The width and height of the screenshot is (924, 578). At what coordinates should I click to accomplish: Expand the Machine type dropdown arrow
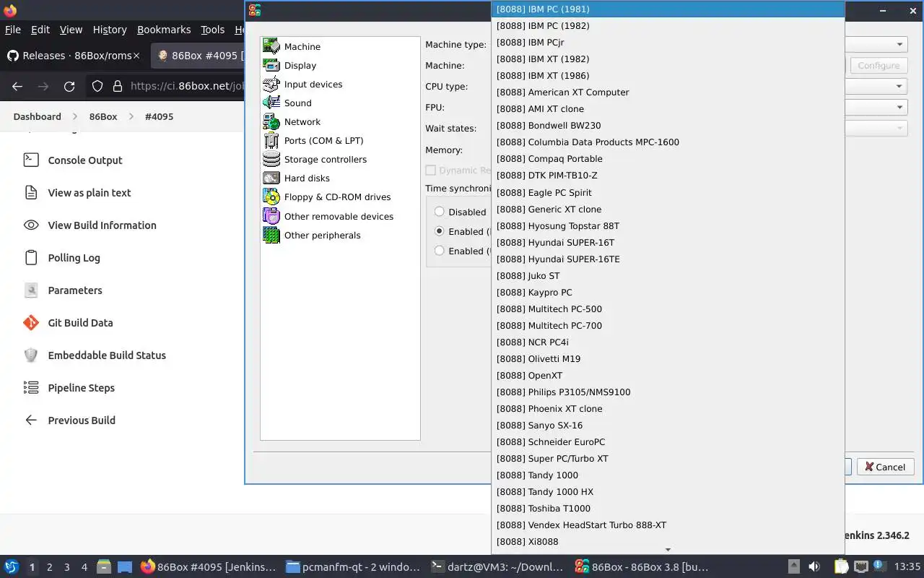coord(900,44)
